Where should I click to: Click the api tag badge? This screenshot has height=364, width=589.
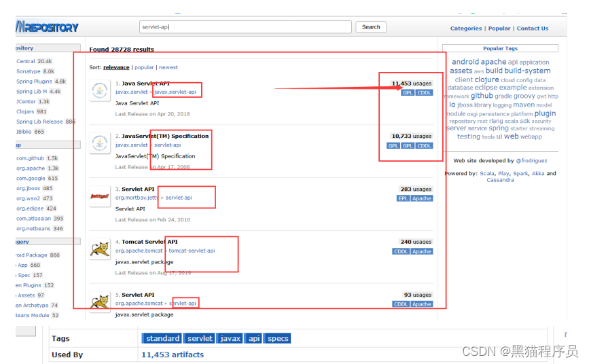tap(254, 338)
